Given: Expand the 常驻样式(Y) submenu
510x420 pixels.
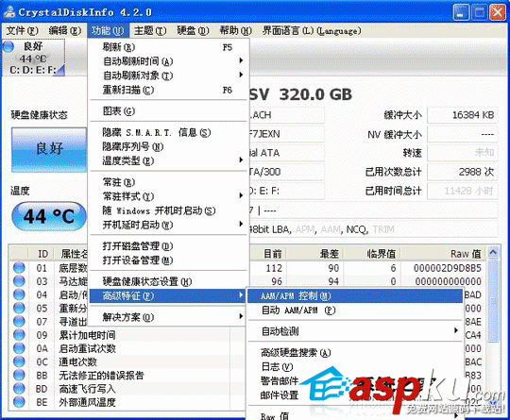Looking at the screenshot, I should tap(168, 196).
